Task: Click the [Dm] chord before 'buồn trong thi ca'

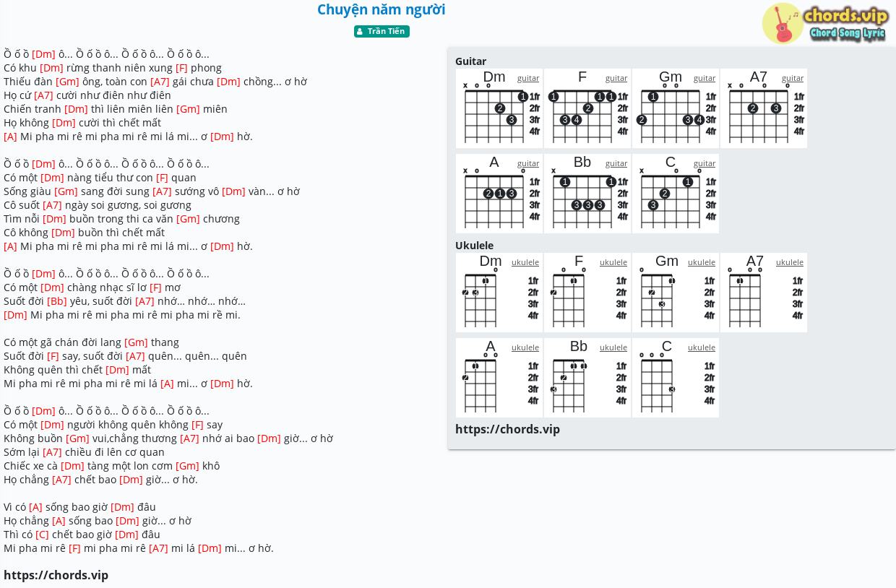Action: click(x=54, y=219)
